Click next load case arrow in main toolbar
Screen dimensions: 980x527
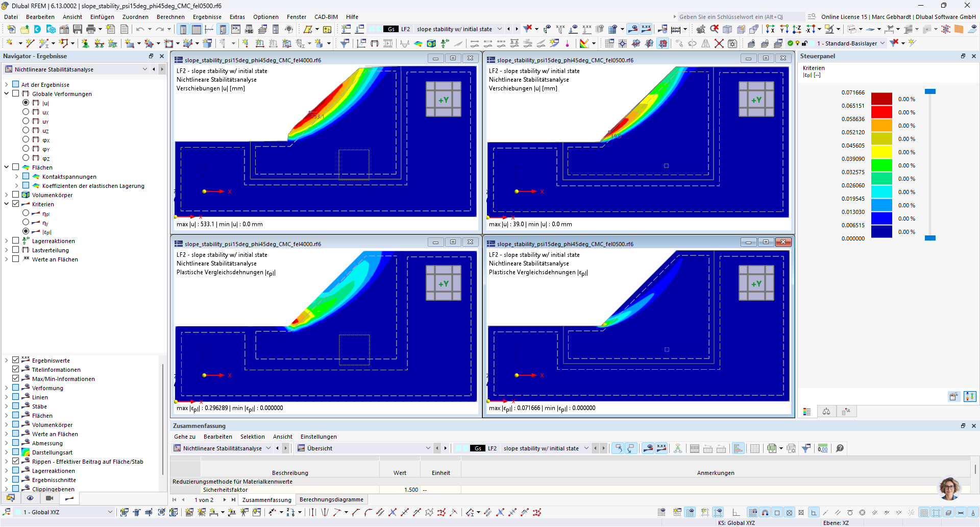tap(517, 29)
